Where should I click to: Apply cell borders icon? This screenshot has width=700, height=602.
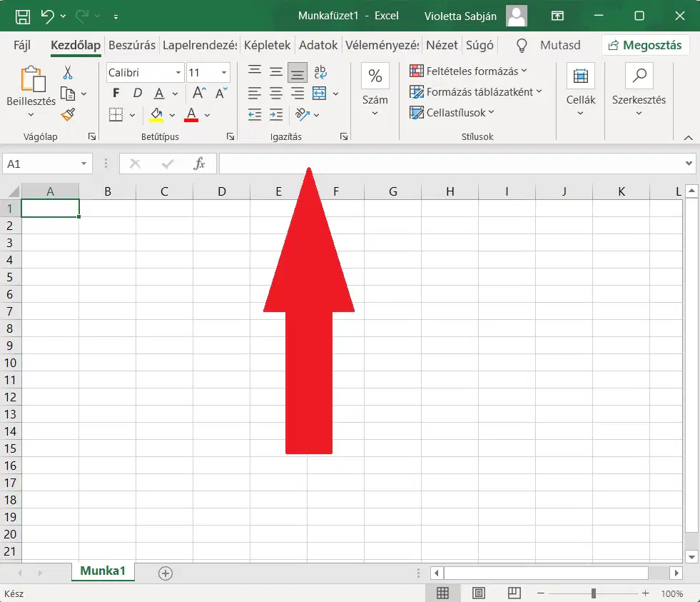116,115
